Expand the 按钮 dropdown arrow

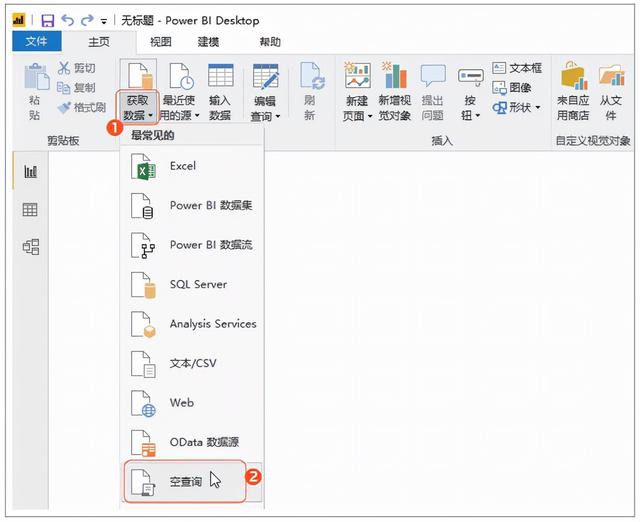coord(478,116)
